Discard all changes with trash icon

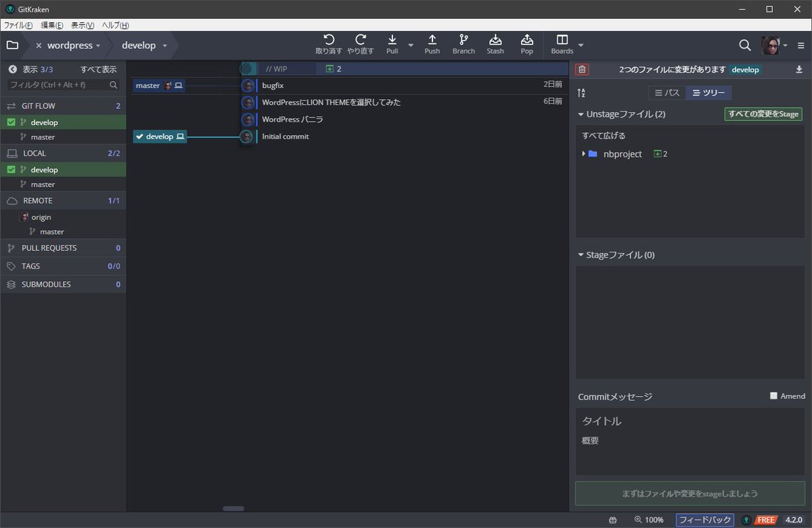583,69
